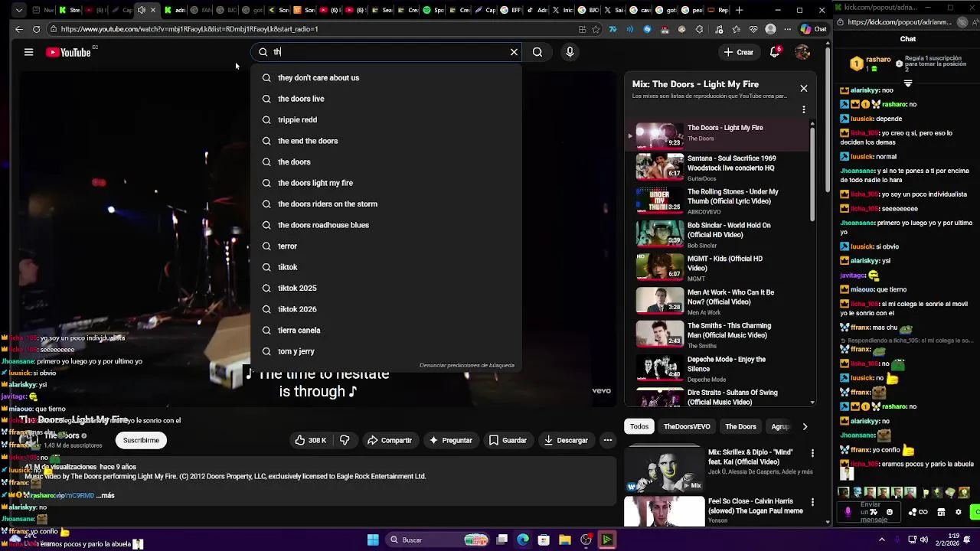980x551 pixels.
Task: Go back with the browser back arrow
Action: [19, 29]
